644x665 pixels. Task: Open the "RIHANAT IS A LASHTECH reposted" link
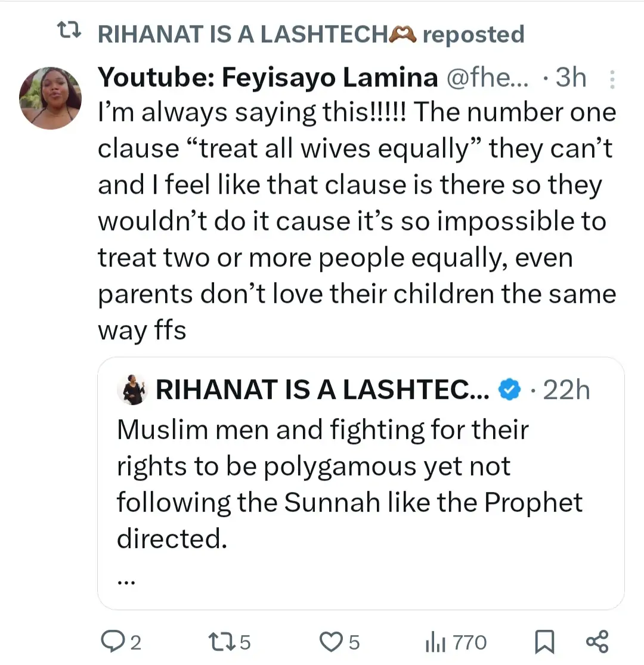pyautogui.click(x=310, y=34)
